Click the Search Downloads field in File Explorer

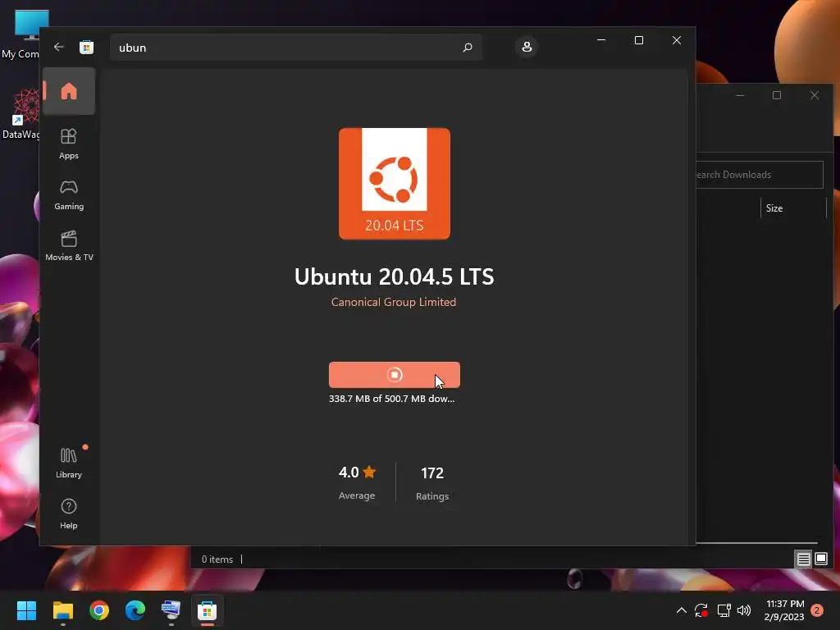point(759,175)
